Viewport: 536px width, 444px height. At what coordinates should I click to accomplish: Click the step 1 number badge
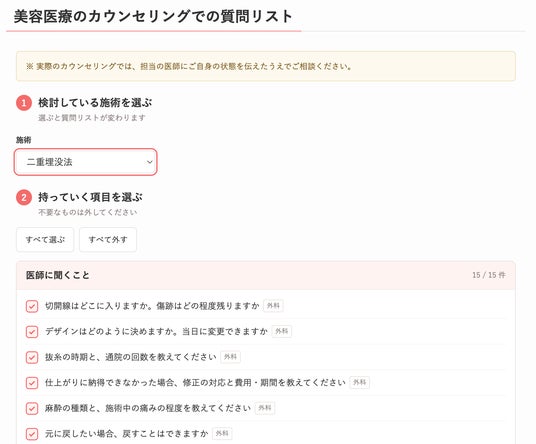point(24,103)
